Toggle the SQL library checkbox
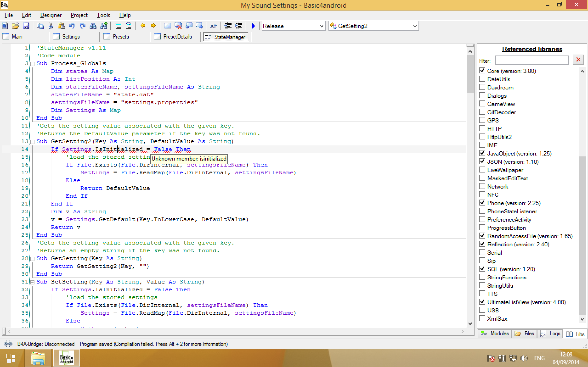The width and height of the screenshot is (588, 367). pyautogui.click(x=482, y=269)
